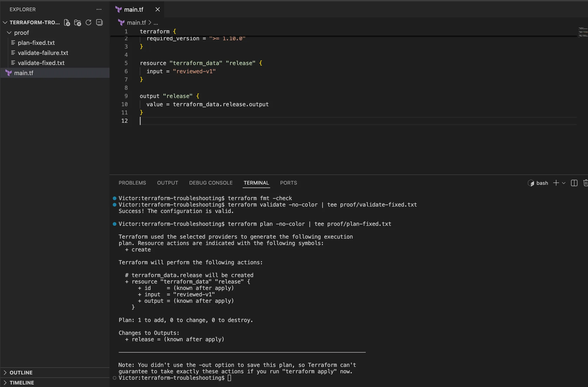This screenshot has height=387, width=588.
Task: Click the Terraform icon in breadcrumb
Action: (x=121, y=23)
